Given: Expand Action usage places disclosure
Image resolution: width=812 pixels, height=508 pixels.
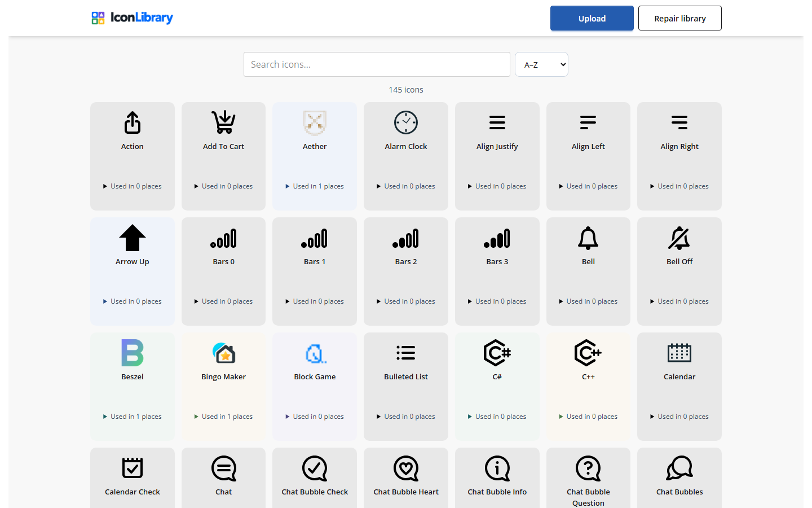Looking at the screenshot, I should (x=133, y=186).
